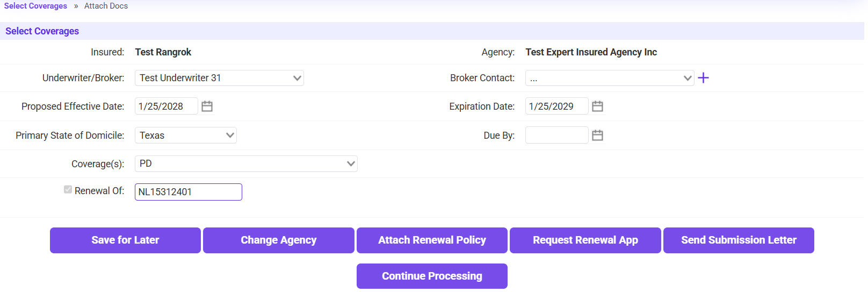Click the Change Agency button

(x=279, y=240)
